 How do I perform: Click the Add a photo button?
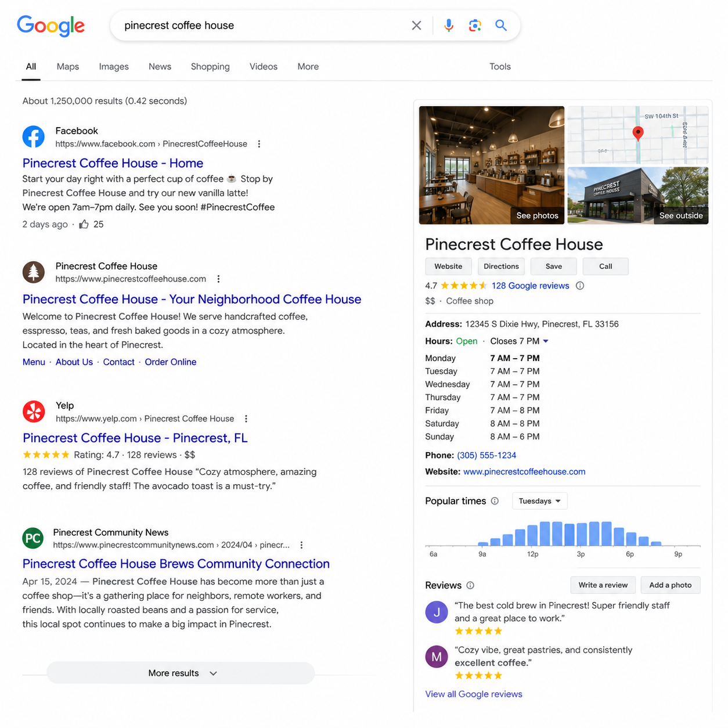pyautogui.click(x=671, y=585)
